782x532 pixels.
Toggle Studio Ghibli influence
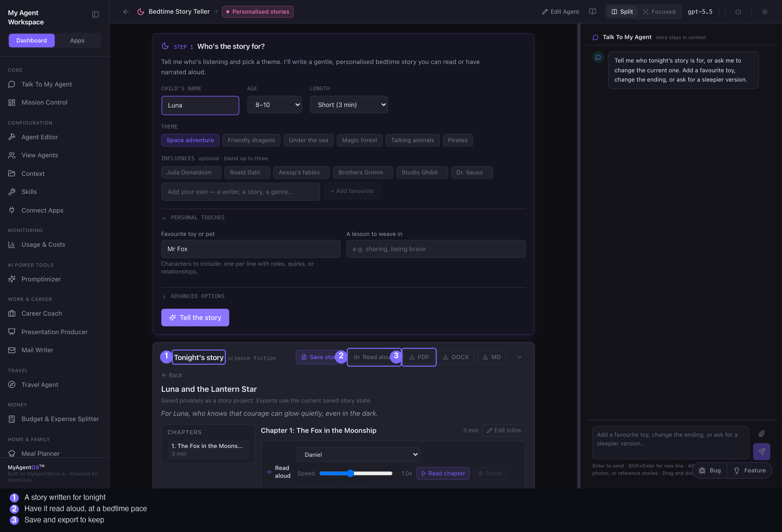422,172
